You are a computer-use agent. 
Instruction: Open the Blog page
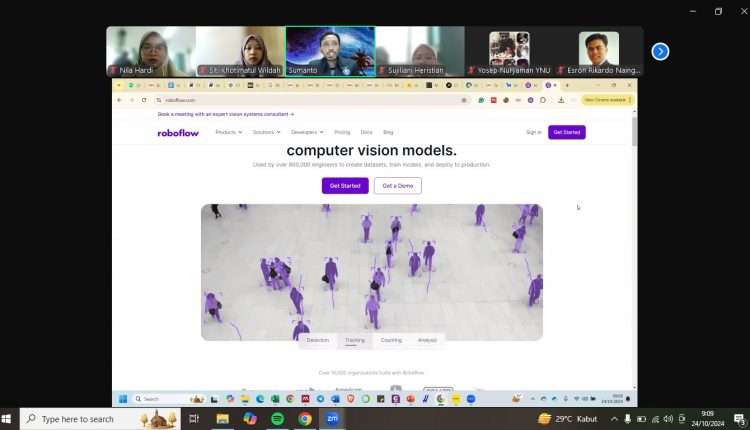click(388, 132)
